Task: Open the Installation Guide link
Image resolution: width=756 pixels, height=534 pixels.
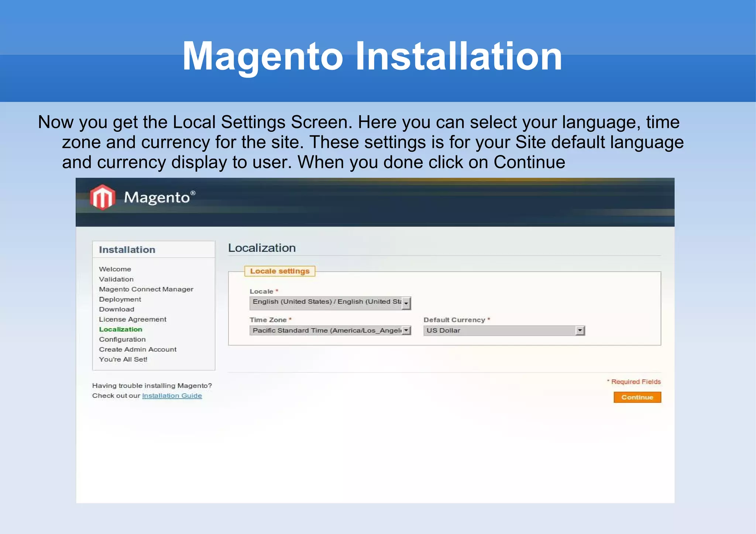Action: [172, 396]
